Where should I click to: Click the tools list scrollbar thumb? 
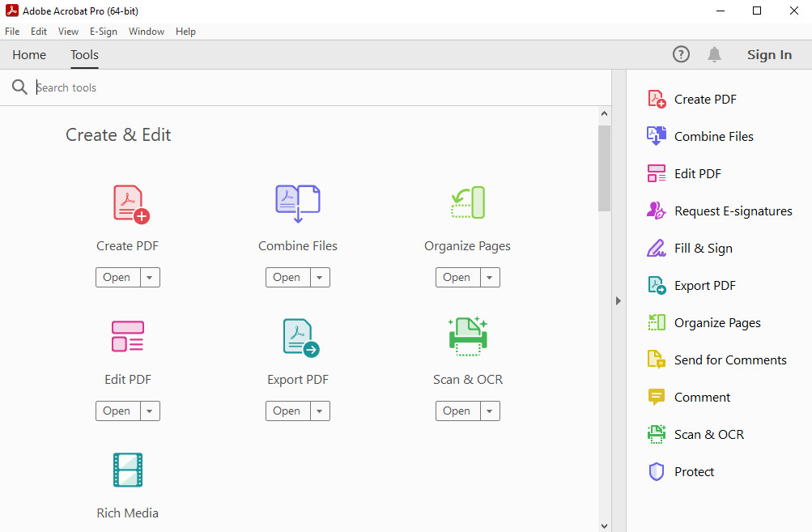click(x=604, y=168)
